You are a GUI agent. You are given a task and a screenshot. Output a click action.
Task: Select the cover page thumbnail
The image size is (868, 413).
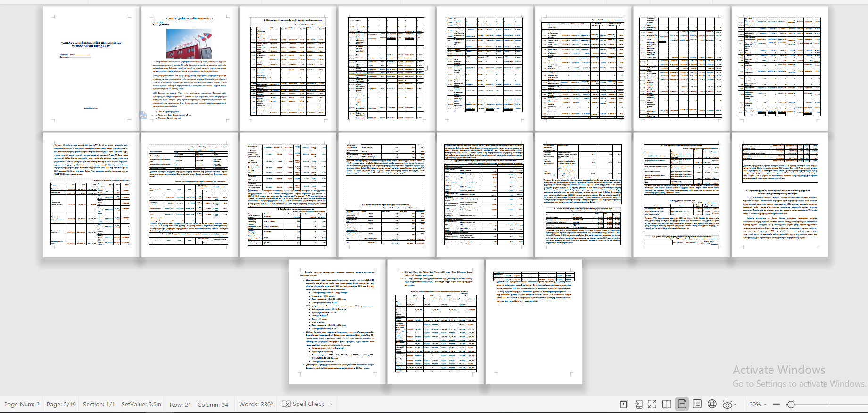coord(91,68)
